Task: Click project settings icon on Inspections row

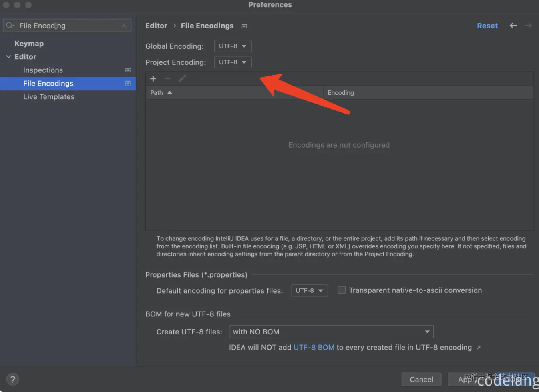Action: [128, 70]
